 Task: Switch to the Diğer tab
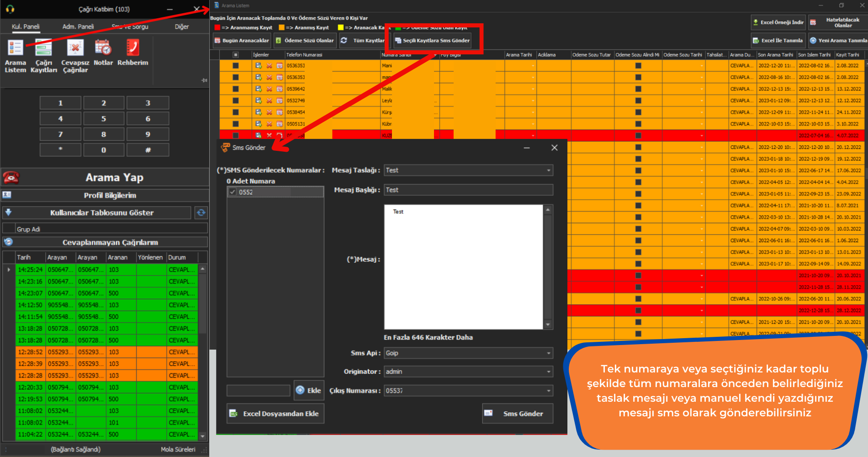[x=181, y=27]
